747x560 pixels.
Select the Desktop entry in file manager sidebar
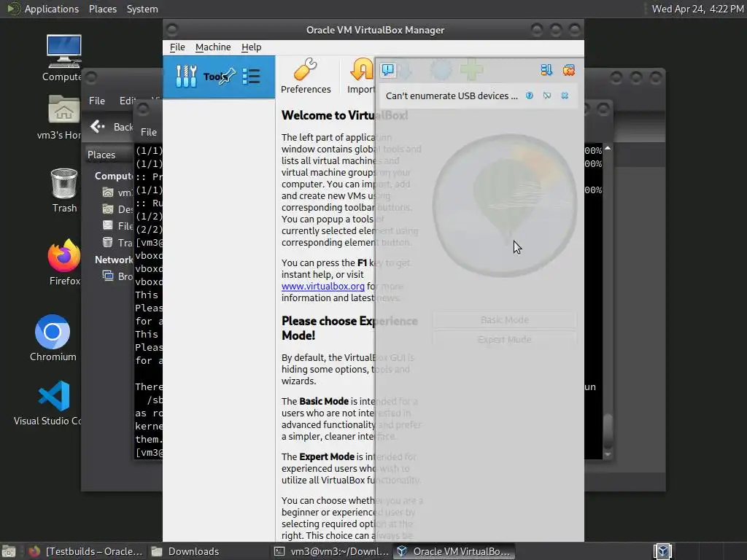[x=117, y=209]
